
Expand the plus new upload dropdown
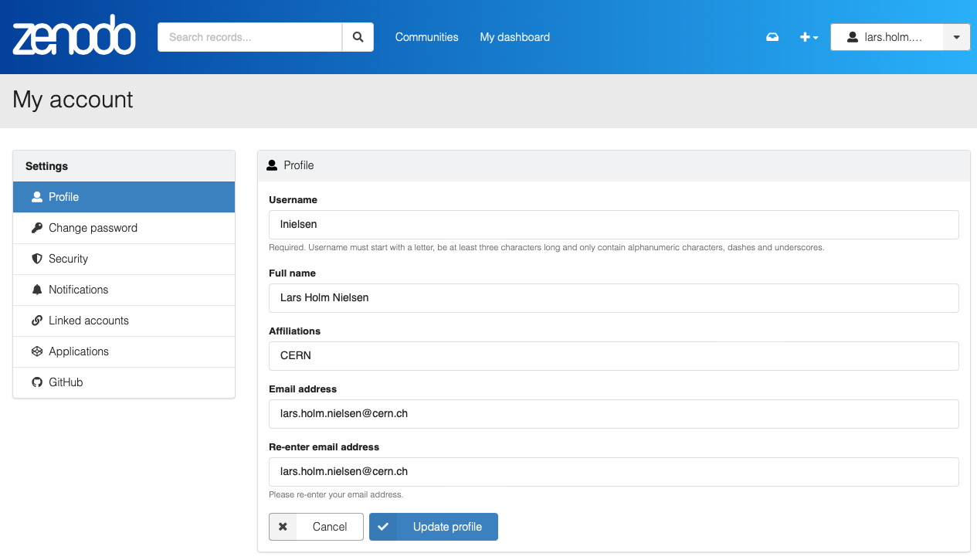(808, 37)
